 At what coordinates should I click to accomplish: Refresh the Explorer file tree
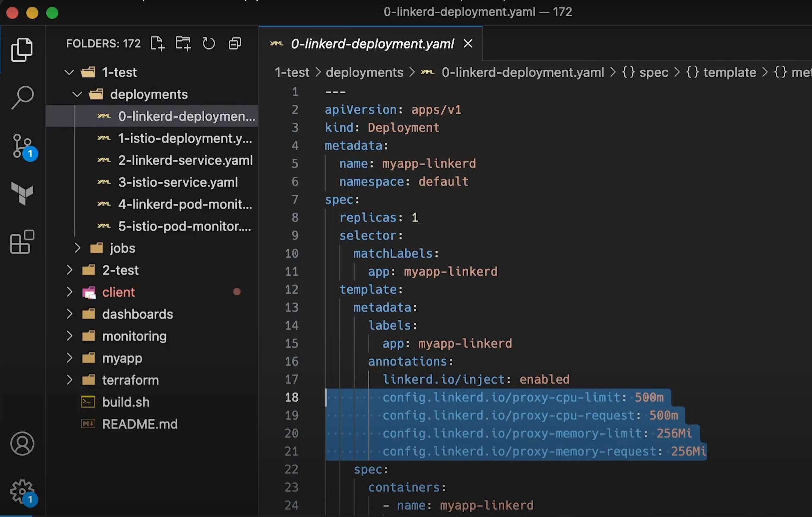209,44
